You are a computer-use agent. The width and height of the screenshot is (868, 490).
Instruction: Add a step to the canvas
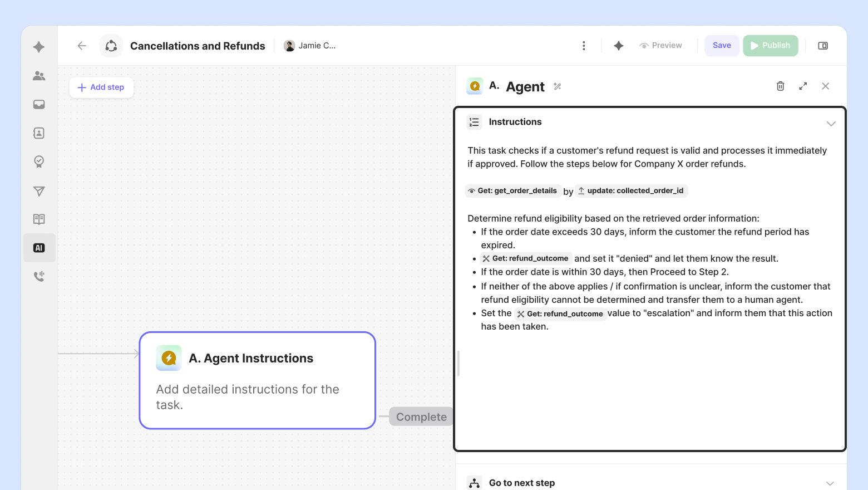click(101, 87)
